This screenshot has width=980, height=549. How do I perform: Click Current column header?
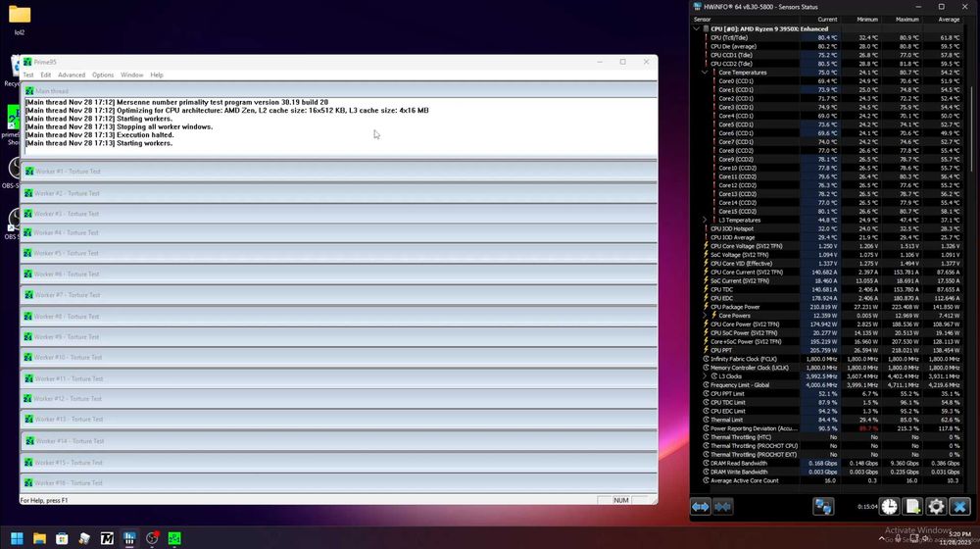tap(820, 20)
